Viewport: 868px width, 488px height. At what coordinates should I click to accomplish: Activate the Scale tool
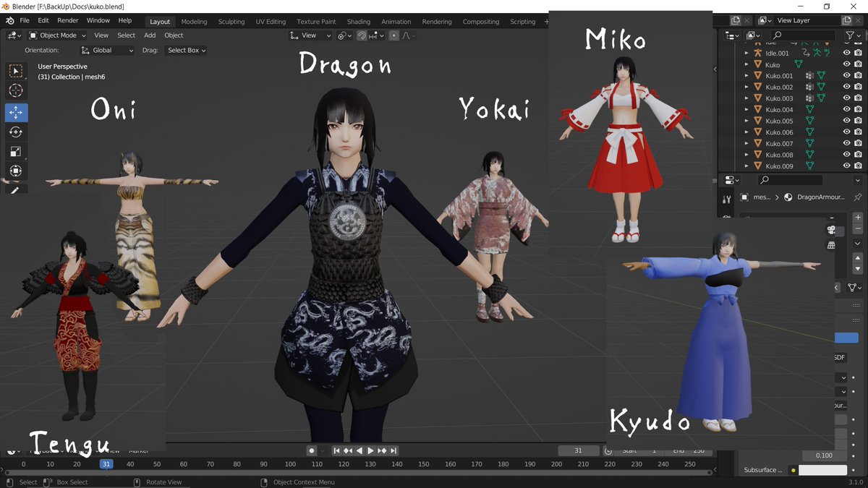point(16,152)
